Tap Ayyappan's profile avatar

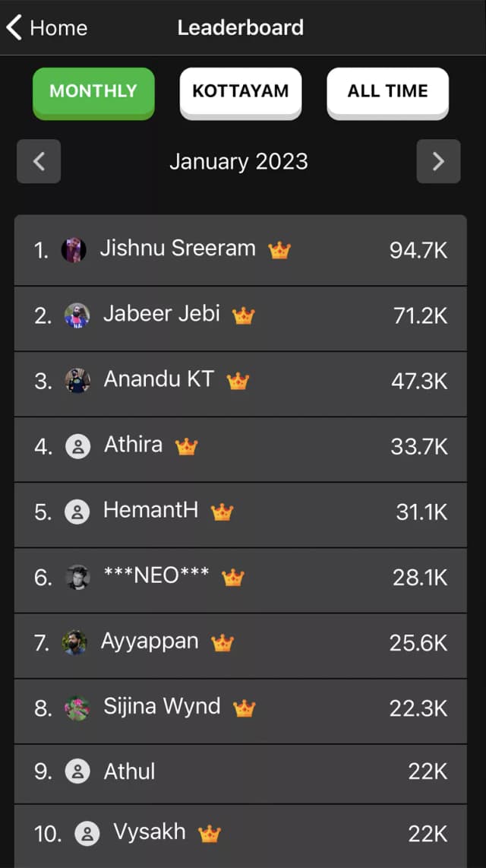[x=74, y=643]
